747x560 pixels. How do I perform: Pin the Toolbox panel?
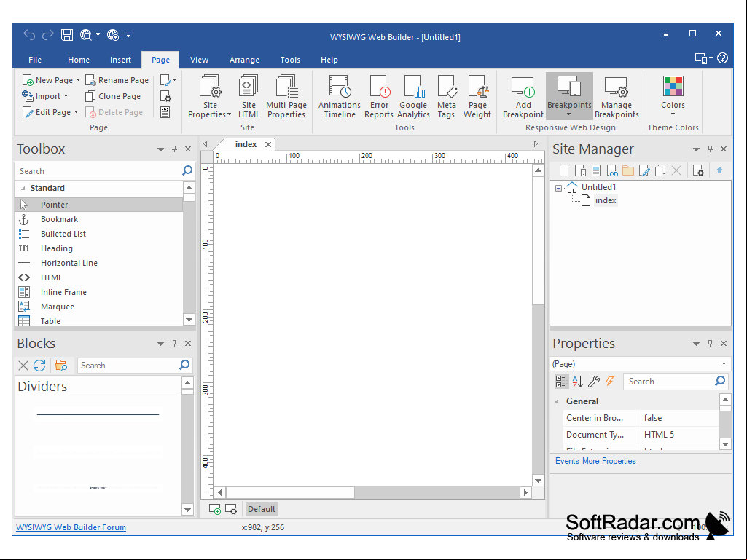pyautogui.click(x=174, y=149)
